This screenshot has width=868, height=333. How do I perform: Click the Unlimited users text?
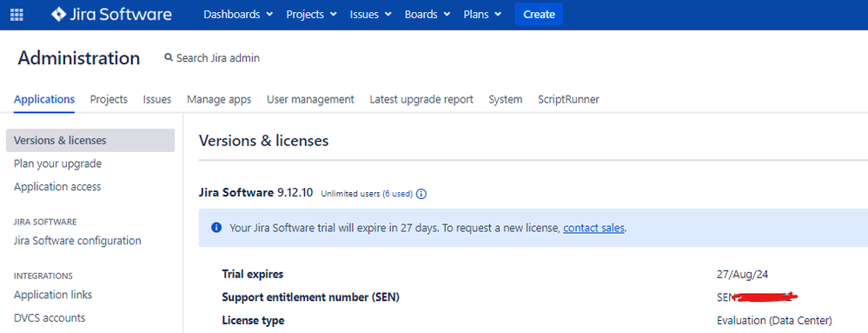350,194
